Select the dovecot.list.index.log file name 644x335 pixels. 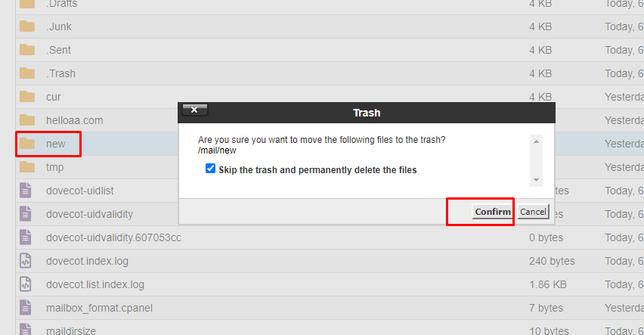pyautogui.click(x=95, y=284)
